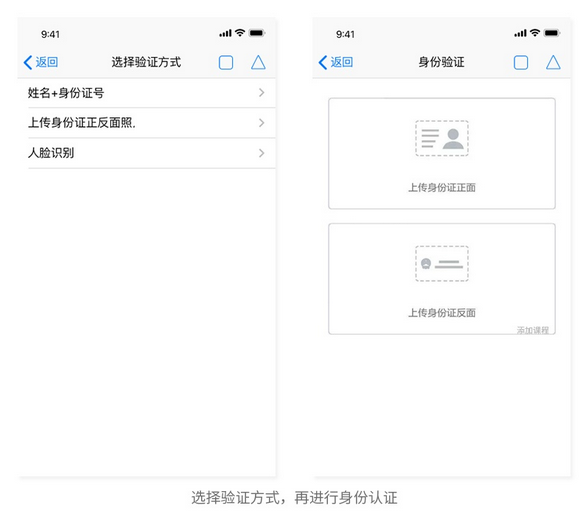Expand the 姓名+身份证号 row chevron
Image resolution: width=587 pixels, height=520 pixels.
(262, 92)
